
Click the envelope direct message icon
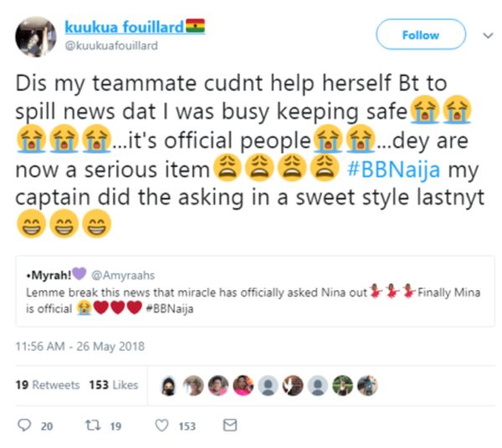(230, 425)
